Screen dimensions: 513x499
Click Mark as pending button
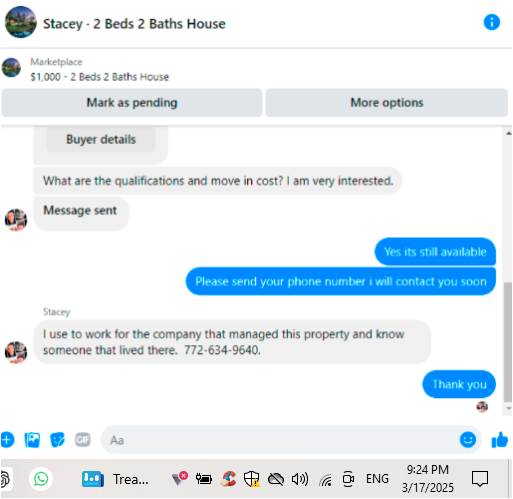[132, 103]
